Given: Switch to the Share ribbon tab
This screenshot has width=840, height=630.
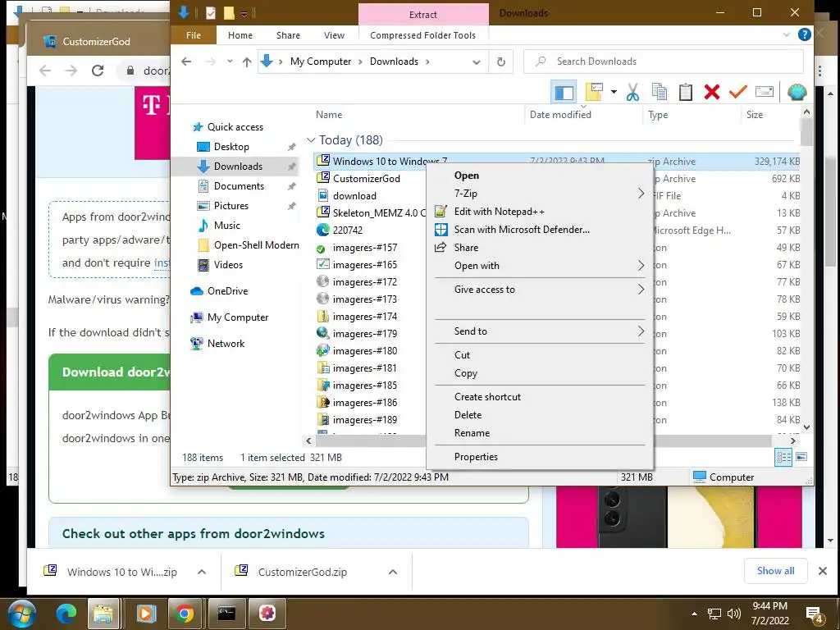Looking at the screenshot, I should click(x=288, y=35).
